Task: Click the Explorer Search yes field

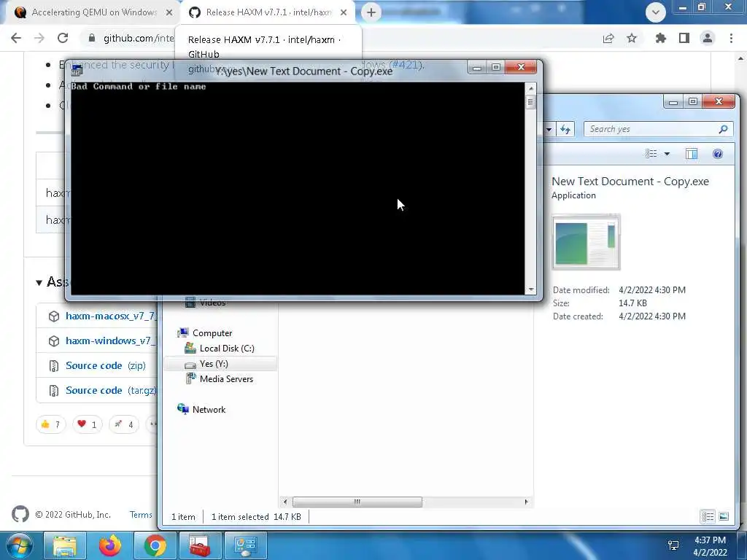Action: [651, 129]
